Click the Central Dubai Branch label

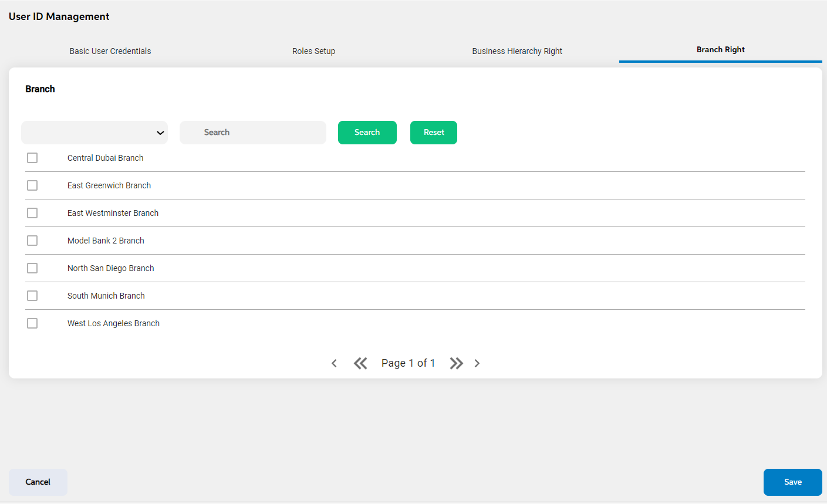106,158
